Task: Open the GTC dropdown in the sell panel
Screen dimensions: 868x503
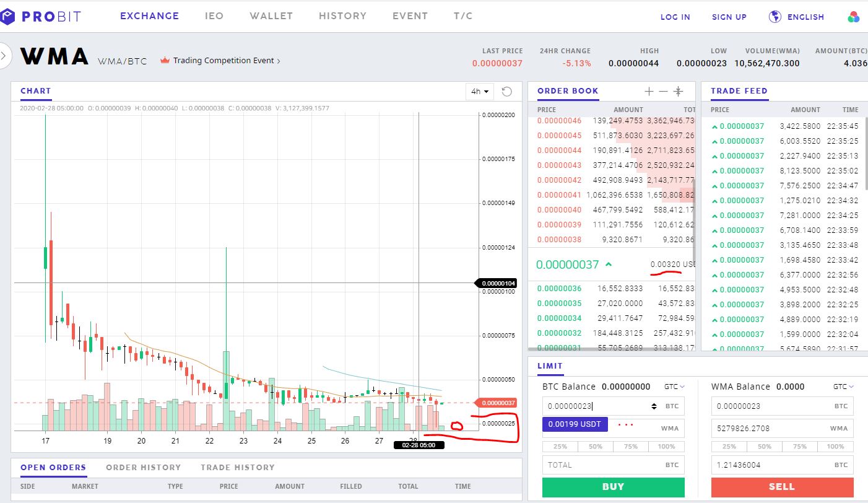Action: tap(843, 386)
